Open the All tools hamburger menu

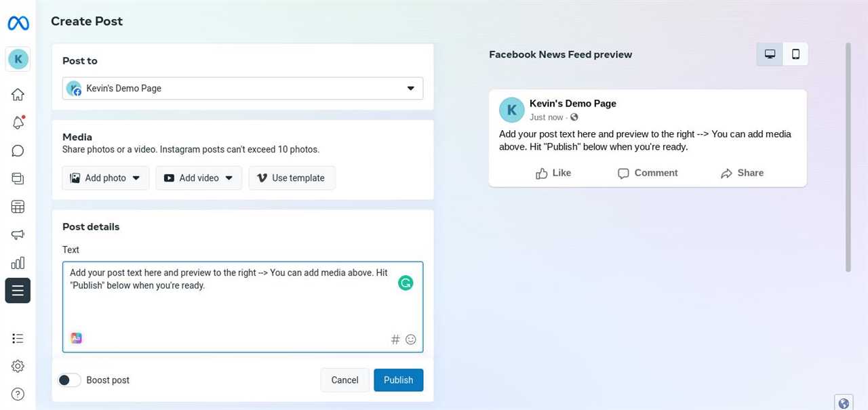(18, 291)
